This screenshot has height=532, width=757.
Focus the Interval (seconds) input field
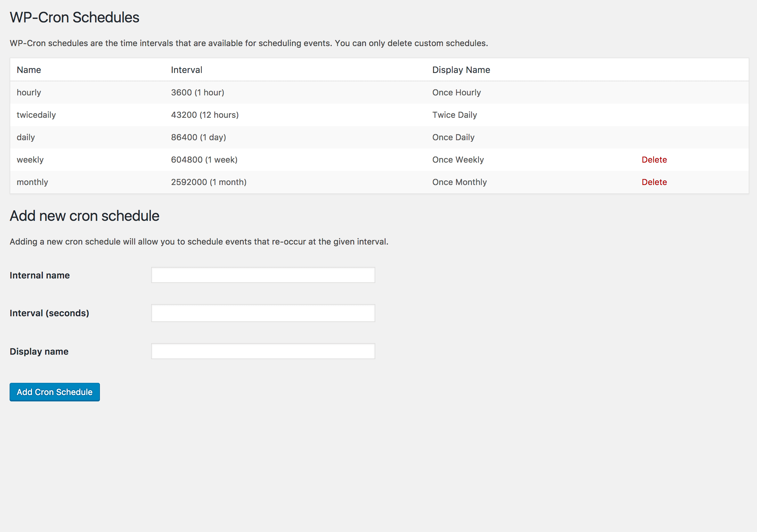point(263,313)
